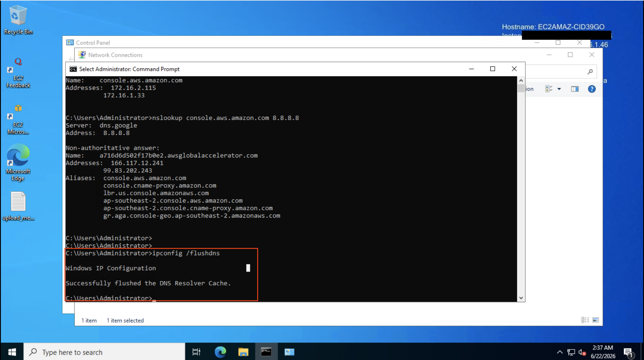Open Command Prompt window system menu icon
The height and width of the screenshot is (360, 644).
pos(73,69)
